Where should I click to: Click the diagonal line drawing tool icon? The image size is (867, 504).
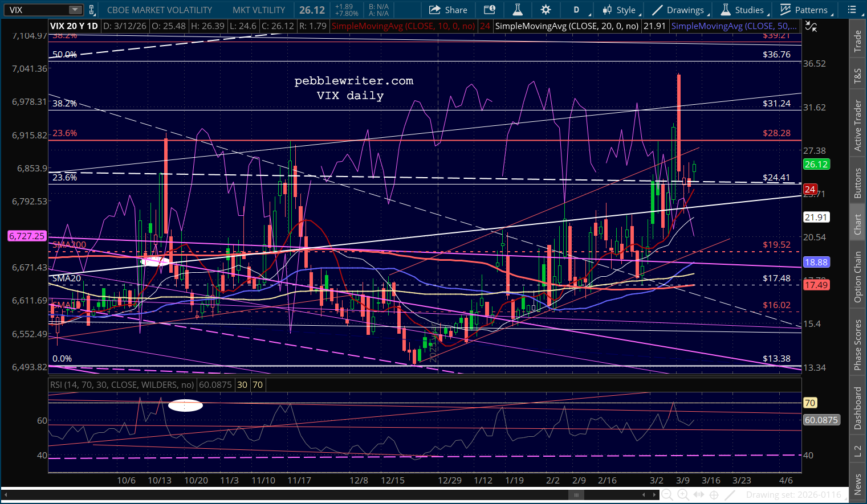[730, 495]
